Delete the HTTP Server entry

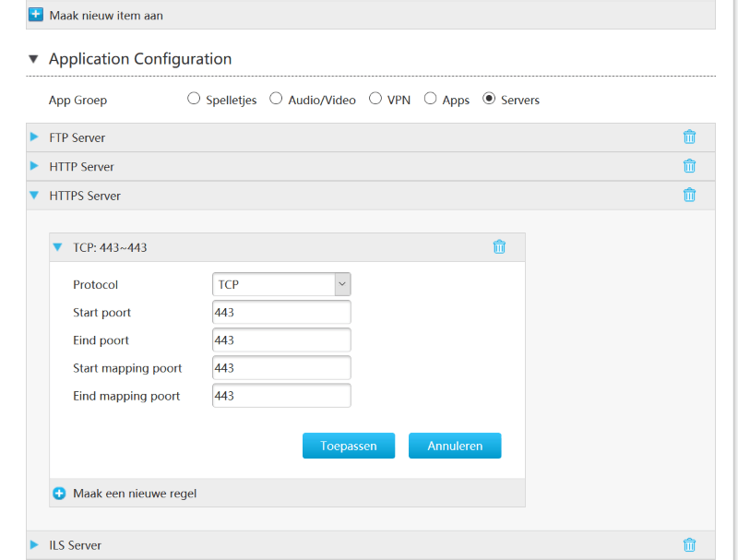(x=689, y=166)
